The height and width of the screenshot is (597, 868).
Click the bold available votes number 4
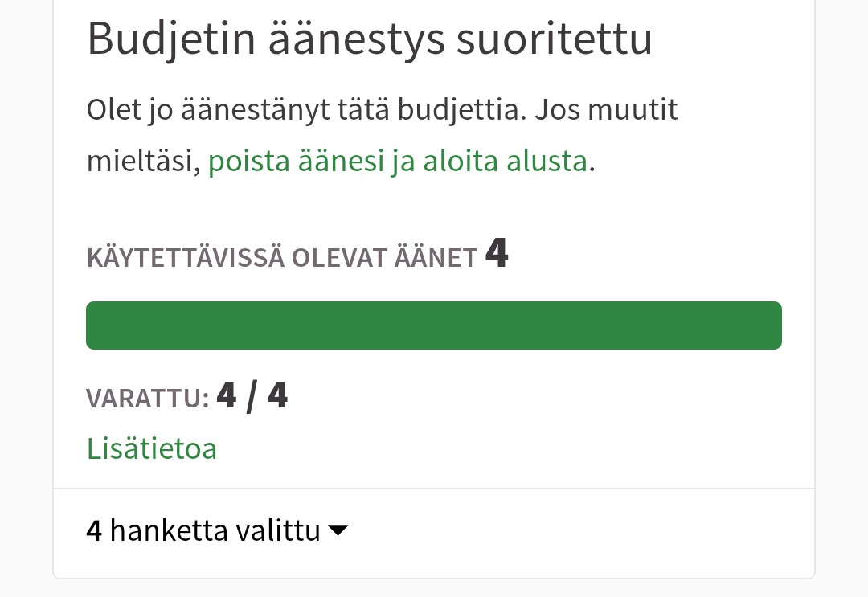497,255
